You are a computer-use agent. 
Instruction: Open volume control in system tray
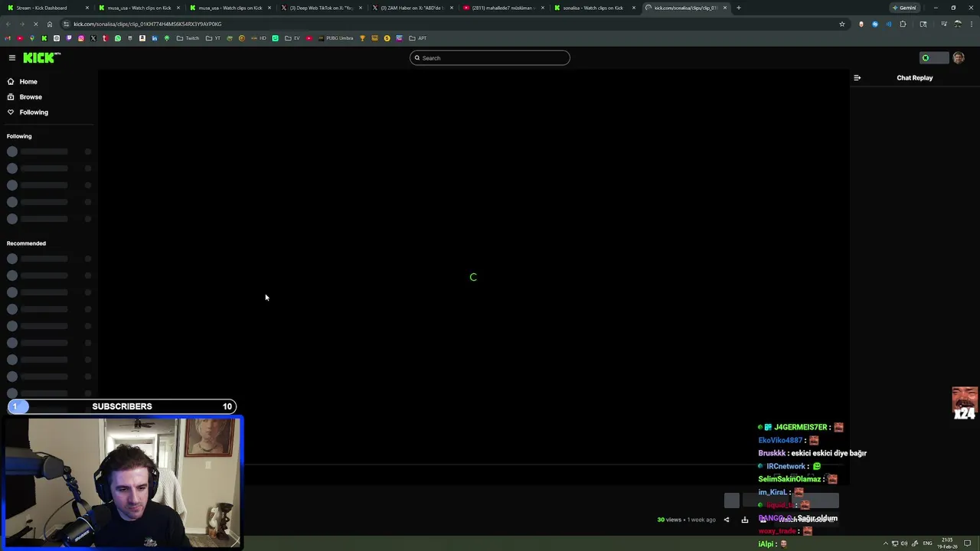coord(904,543)
